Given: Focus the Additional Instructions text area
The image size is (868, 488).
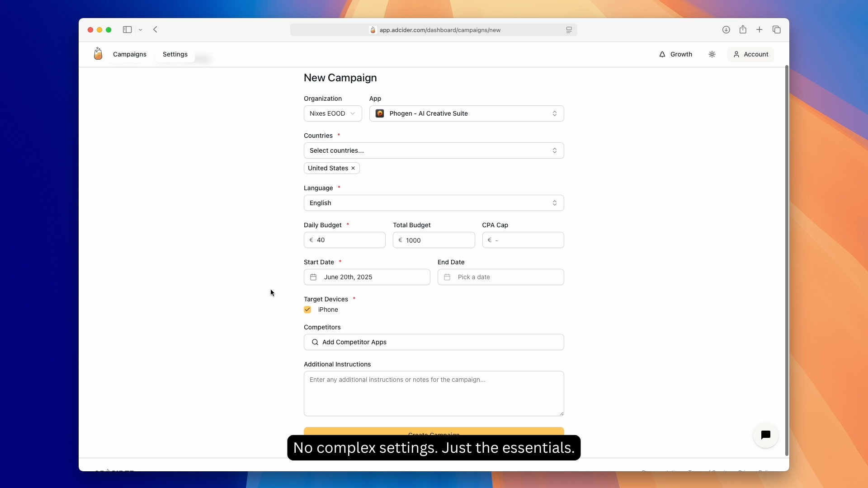Looking at the screenshot, I should click(434, 394).
